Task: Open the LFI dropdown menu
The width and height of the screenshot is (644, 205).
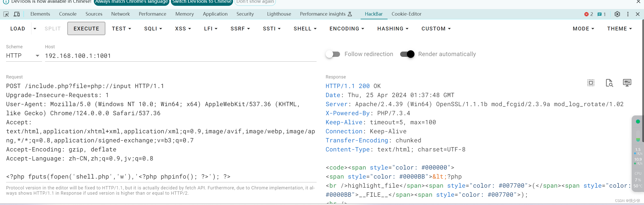Action: [211, 29]
